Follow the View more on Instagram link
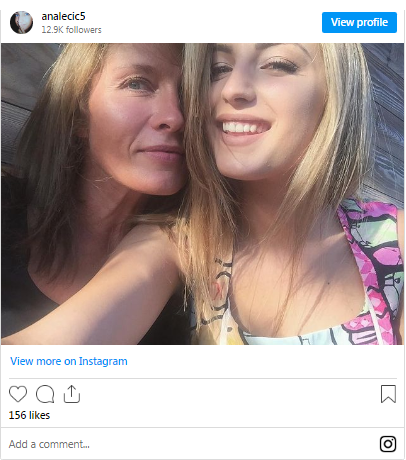This screenshot has width=406, height=460. coord(69,361)
